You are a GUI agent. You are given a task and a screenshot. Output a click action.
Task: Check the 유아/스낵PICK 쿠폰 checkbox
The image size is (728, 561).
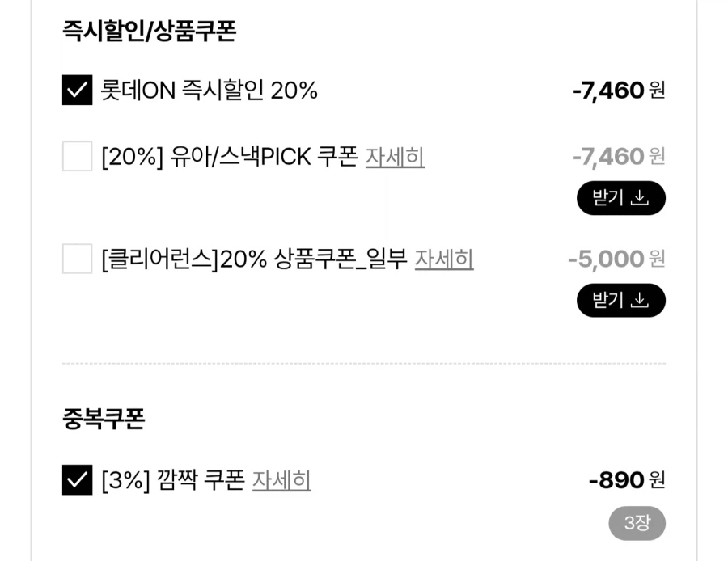(x=78, y=156)
